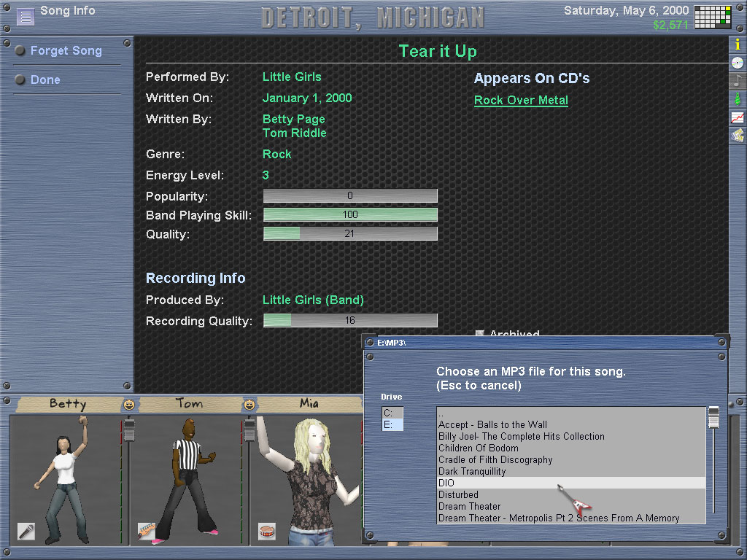Image resolution: width=747 pixels, height=560 pixels.
Task: Click Mia's snare drum icon
Action: [267, 531]
